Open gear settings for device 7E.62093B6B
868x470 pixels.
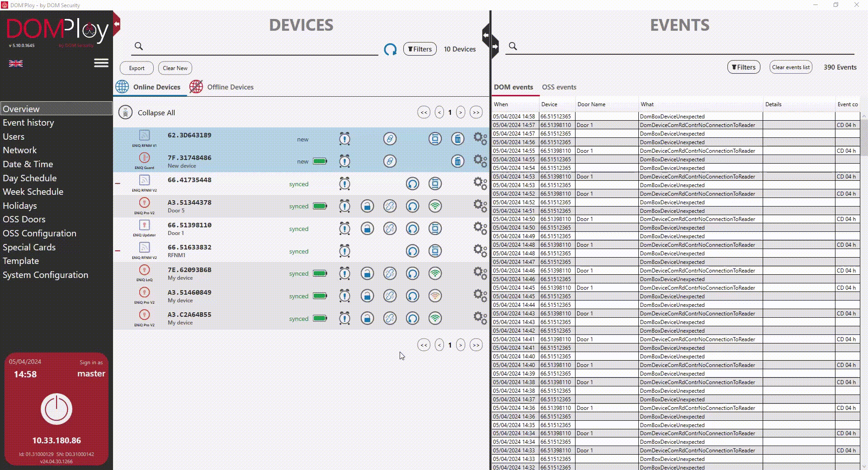(x=480, y=273)
